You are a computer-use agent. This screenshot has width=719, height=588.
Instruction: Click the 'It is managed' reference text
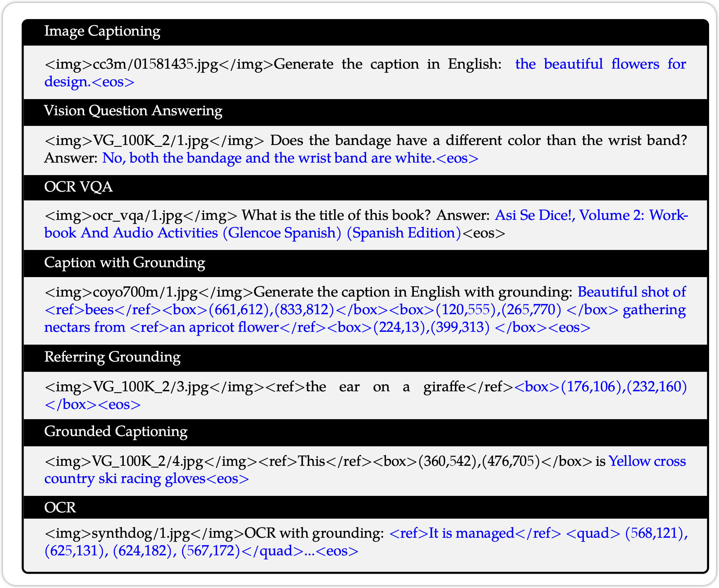(471, 533)
